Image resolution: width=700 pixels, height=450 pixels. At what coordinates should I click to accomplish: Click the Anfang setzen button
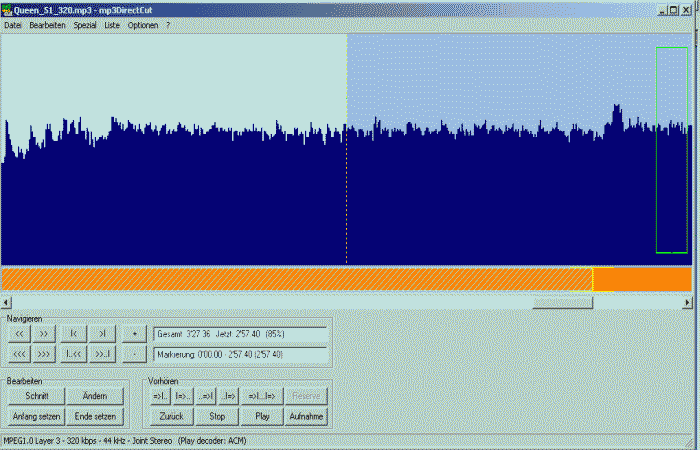(37, 416)
